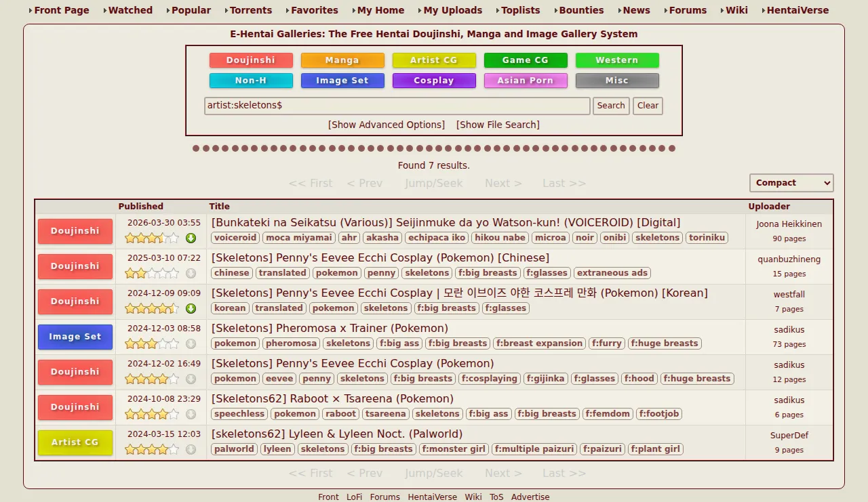Open torrent download icon for the westfall Korean gallery
This screenshot has width=868, height=502.
191,308
